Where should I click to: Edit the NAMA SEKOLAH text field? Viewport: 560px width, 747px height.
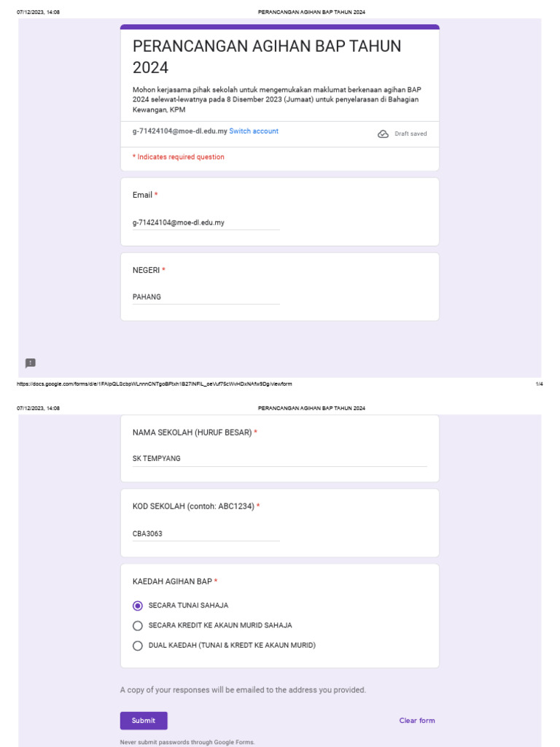[280, 459]
